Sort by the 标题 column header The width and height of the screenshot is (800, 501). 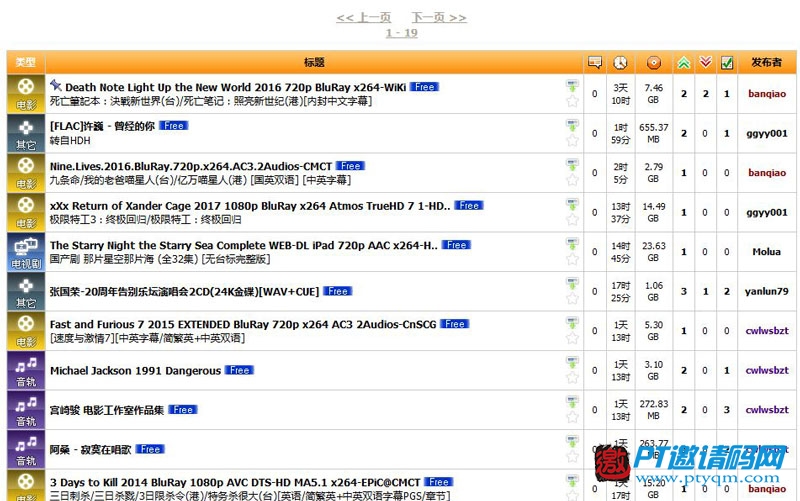coord(314,62)
